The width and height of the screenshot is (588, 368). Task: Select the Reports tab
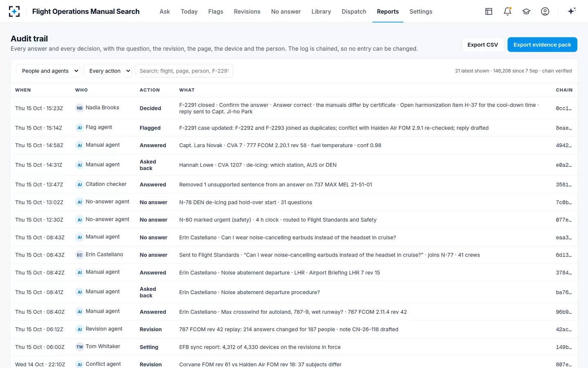pyautogui.click(x=388, y=11)
